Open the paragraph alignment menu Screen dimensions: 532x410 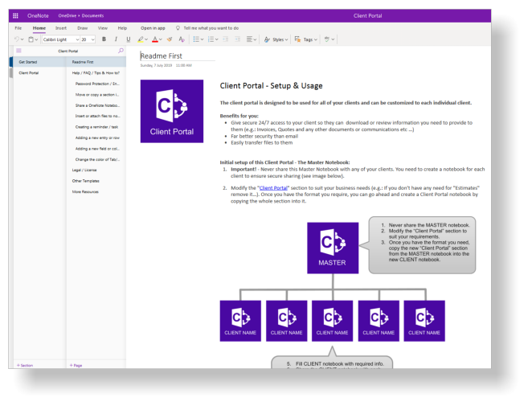252,39
